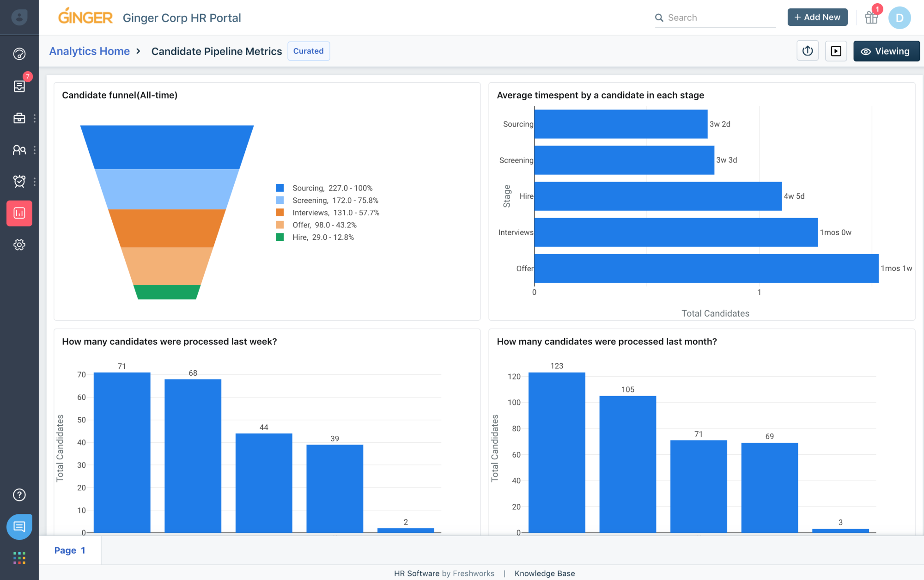The width and height of the screenshot is (924, 580).
Task: Click the last-week bar with value 71
Action: (122, 452)
